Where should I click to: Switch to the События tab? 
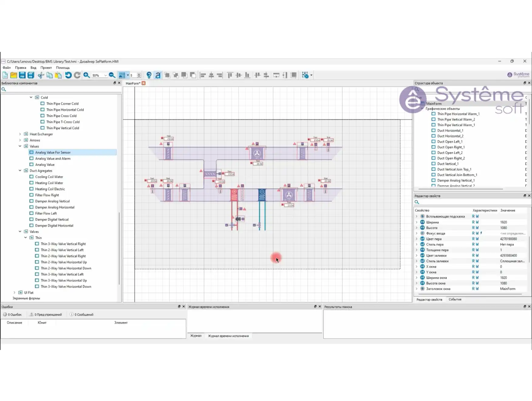coord(455,300)
